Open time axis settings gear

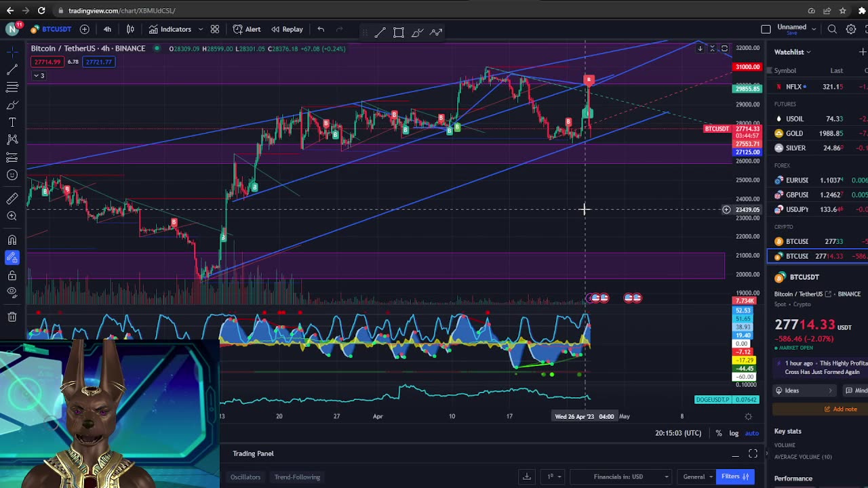point(748,416)
